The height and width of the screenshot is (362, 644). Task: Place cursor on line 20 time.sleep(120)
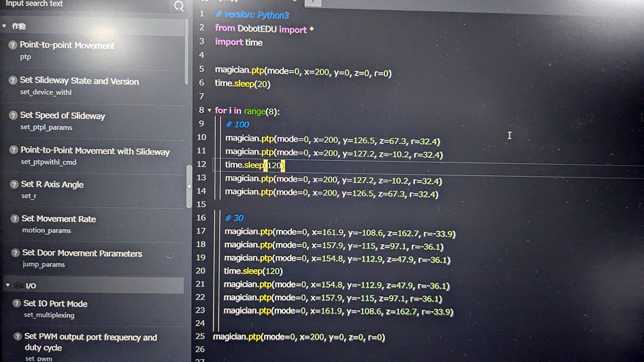coord(253,271)
